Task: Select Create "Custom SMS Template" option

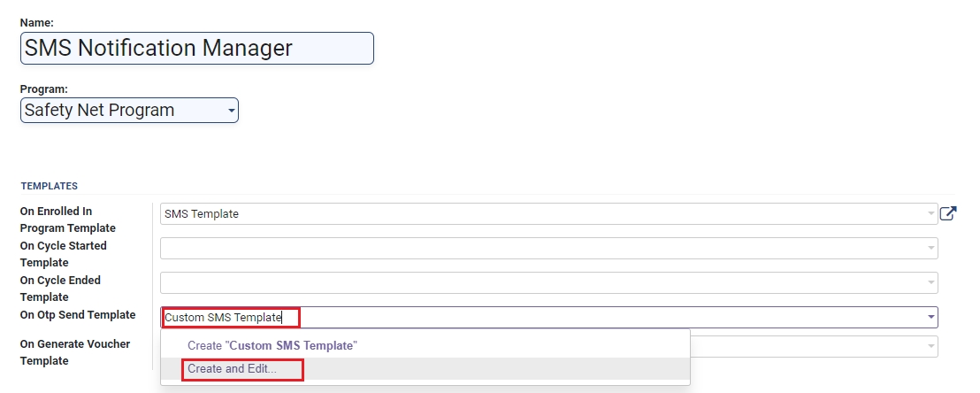Action: pos(272,345)
